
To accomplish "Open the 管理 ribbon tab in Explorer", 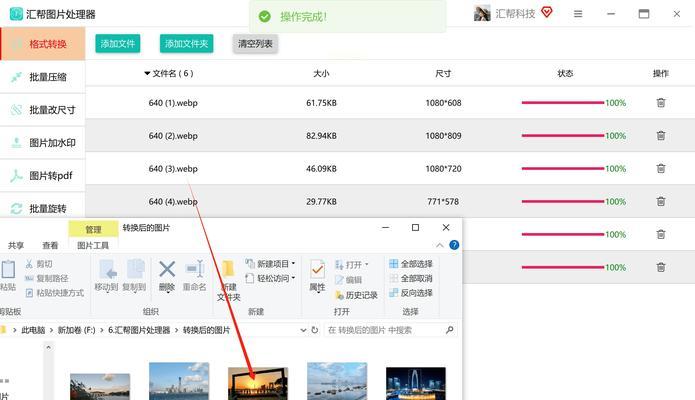I will [93, 229].
